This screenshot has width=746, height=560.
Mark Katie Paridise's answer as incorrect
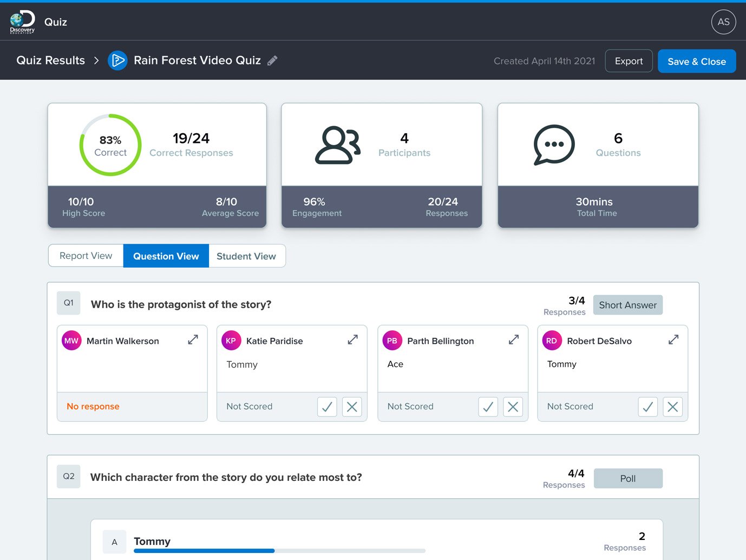[x=352, y=407]
